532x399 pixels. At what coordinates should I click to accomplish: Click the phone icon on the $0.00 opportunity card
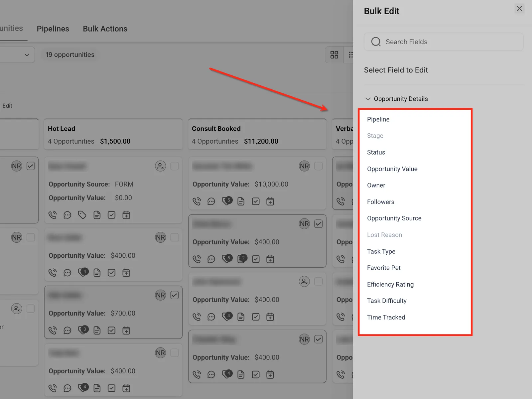[53, 215]
